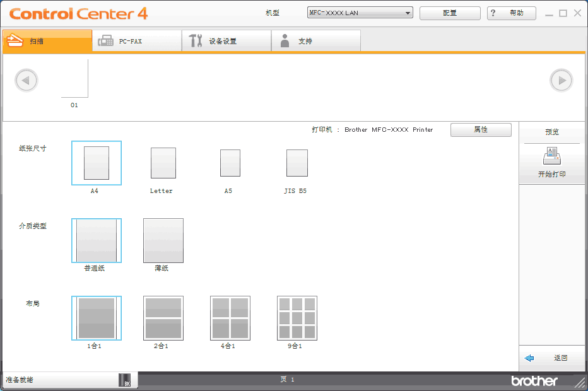Click the next image arrow

pos(561,80)
